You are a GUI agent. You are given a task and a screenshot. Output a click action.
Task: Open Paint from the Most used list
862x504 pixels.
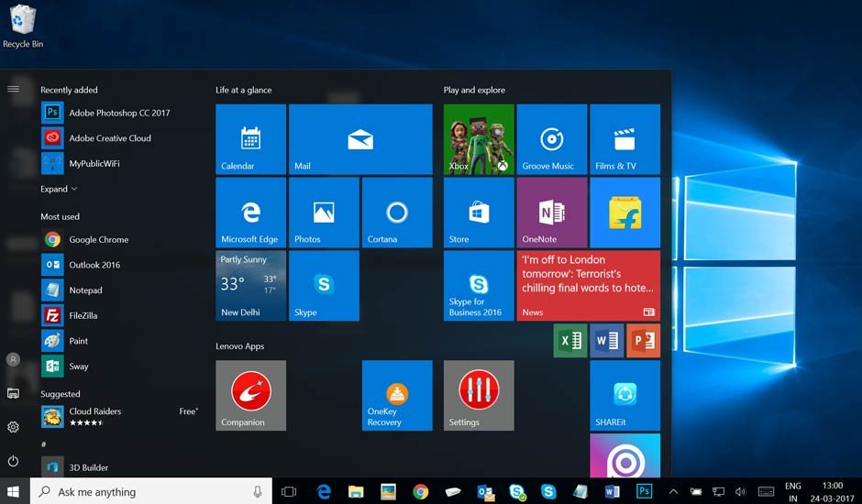(x=118, y=341)
